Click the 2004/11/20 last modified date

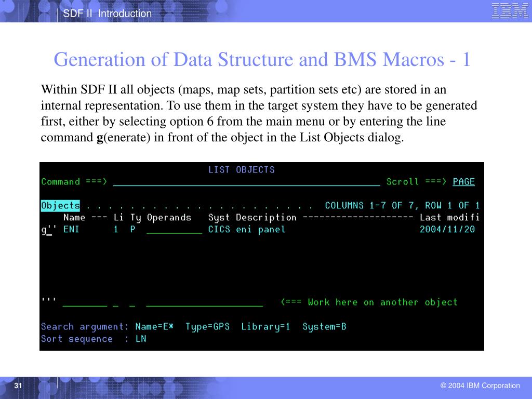tap(447, 229)
